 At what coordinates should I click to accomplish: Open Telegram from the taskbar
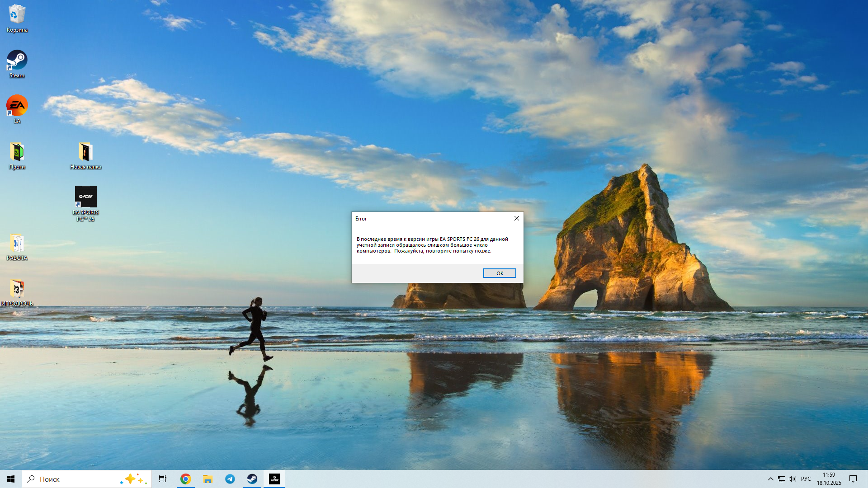pyautogui.click(x=230, y=479)
